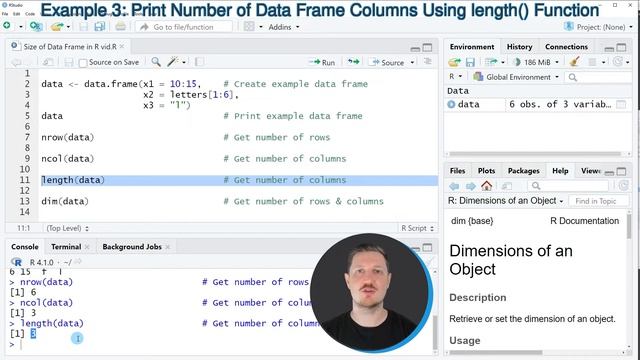Switch to the Plots tab
640x360 pixels.
click(x=486, y=171)
